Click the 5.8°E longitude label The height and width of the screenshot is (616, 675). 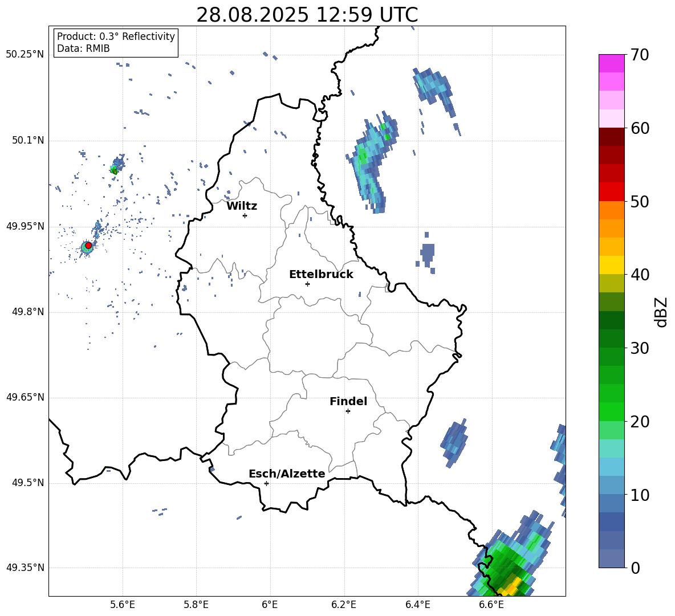point(196,605)
